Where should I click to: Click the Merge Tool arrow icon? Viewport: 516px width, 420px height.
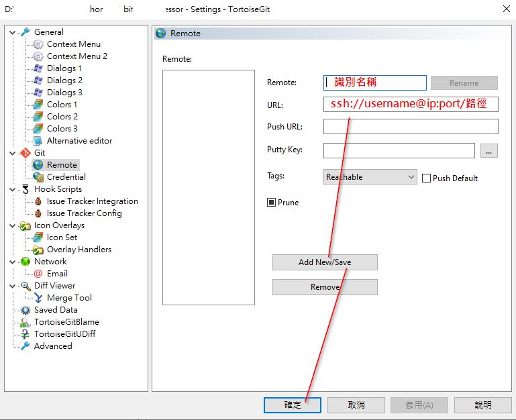38,298
